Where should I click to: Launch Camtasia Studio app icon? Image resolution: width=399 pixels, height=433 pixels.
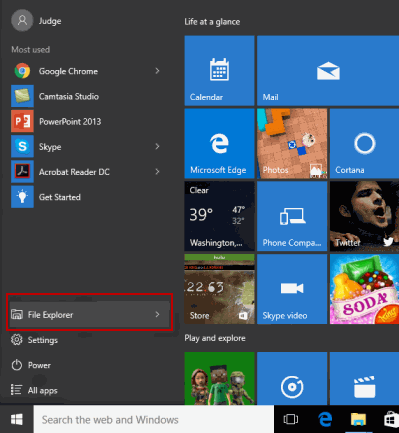click(22, 96)
